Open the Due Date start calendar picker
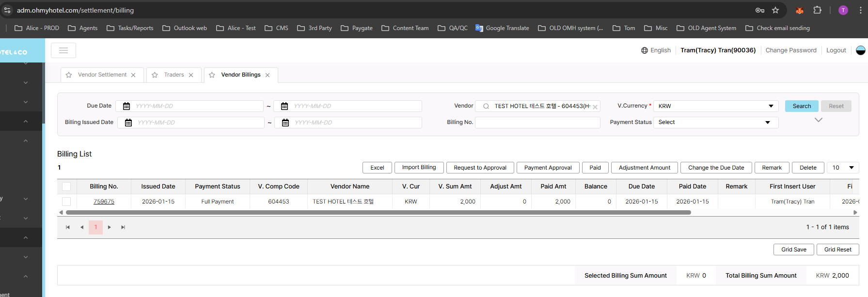 [x=126, y=106]
